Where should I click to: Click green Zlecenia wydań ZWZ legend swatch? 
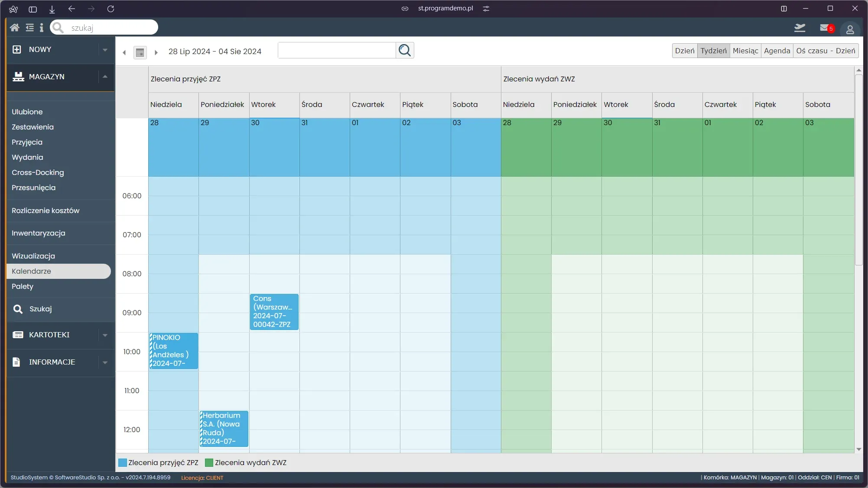tap(209, 462)
